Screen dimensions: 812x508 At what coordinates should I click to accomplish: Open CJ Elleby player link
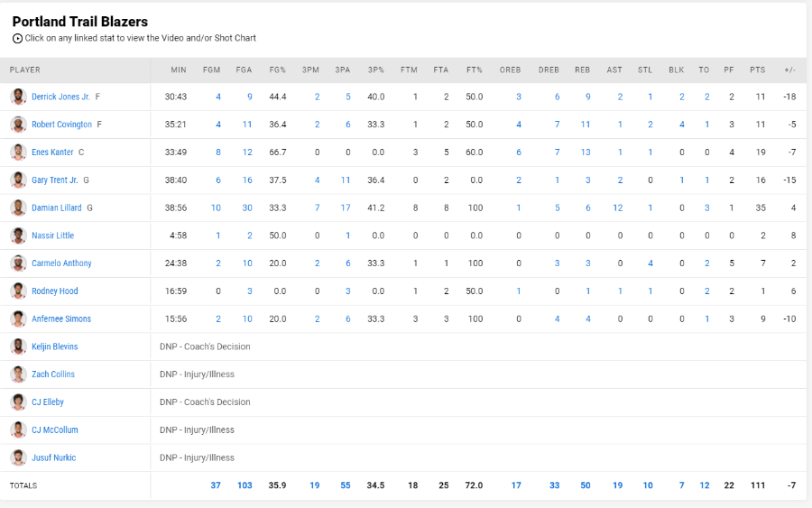[48, 402]
